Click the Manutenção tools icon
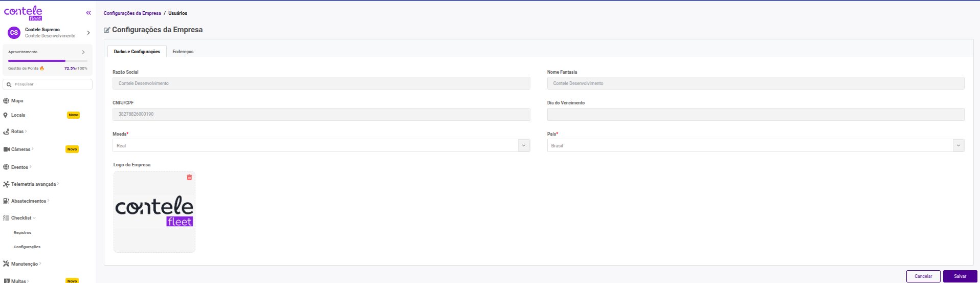The width and height of the screenshot is (980, 283). coord(6,264)
